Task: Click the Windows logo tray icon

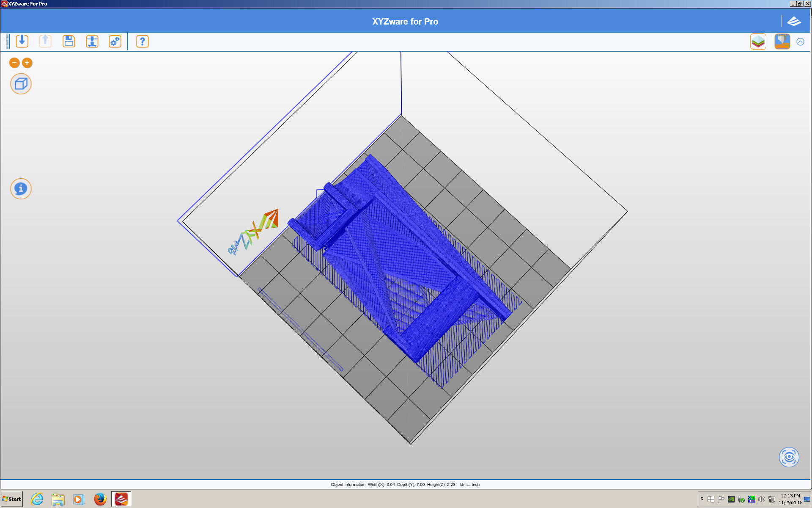Action: tap(711, 499)
